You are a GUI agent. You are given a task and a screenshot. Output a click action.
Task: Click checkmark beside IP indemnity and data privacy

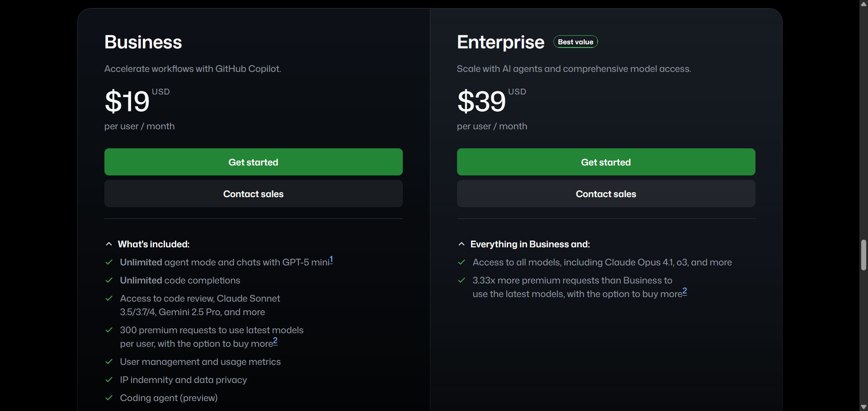click(x=109, y=380)
